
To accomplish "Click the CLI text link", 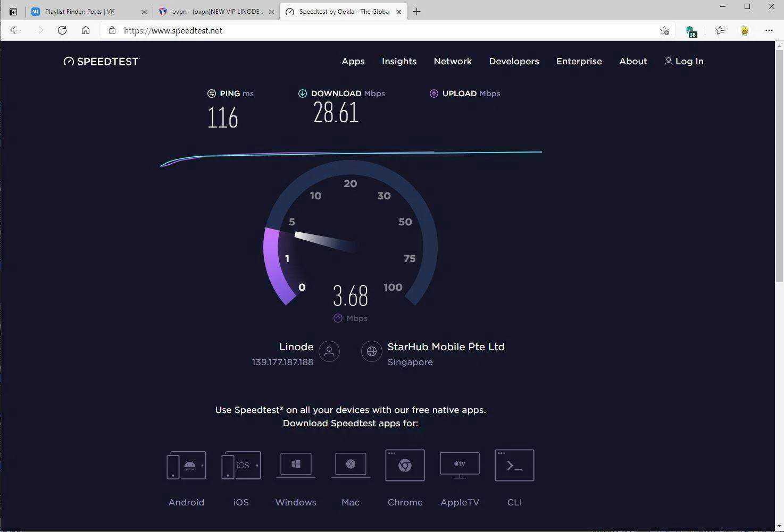I will pos(514,503).
